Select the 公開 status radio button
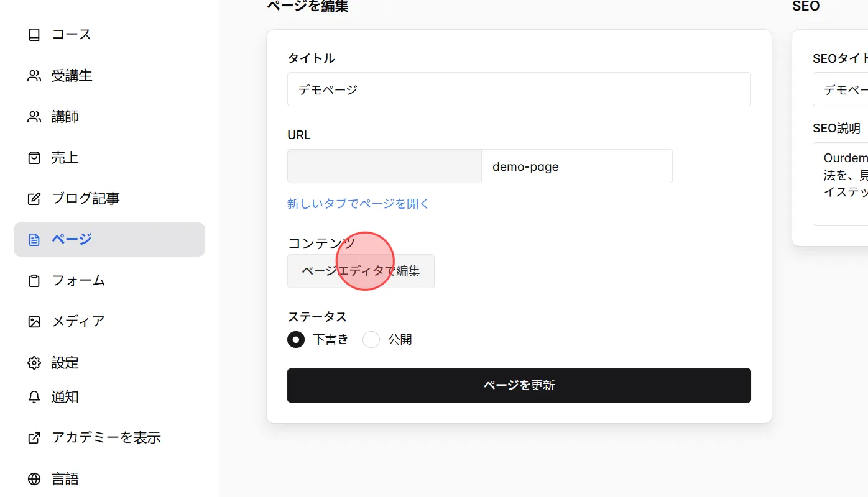The height and width of the screenshot is (497, 868). [x=371, y=339]
